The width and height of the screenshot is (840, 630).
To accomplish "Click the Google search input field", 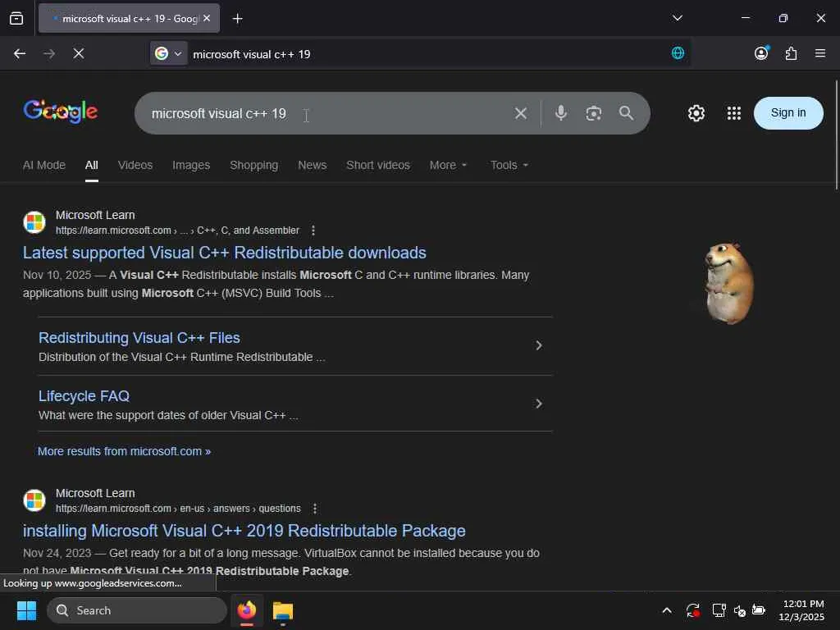I will 328,113.
